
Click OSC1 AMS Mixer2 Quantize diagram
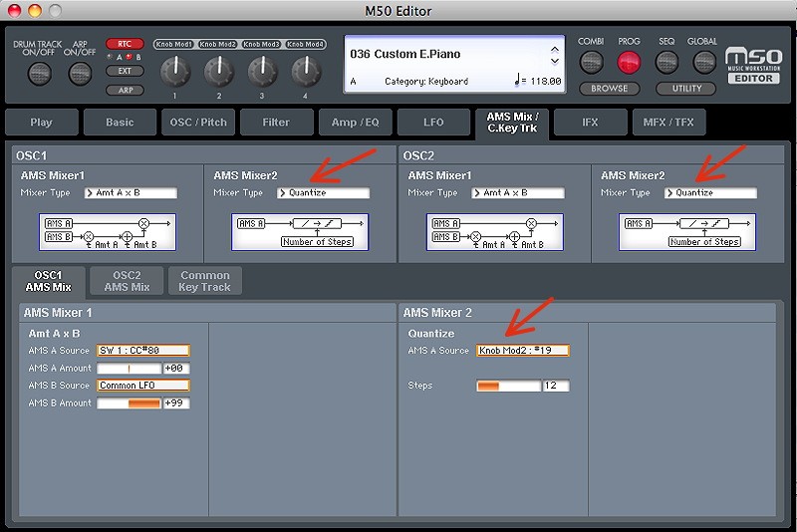(300, 232)
